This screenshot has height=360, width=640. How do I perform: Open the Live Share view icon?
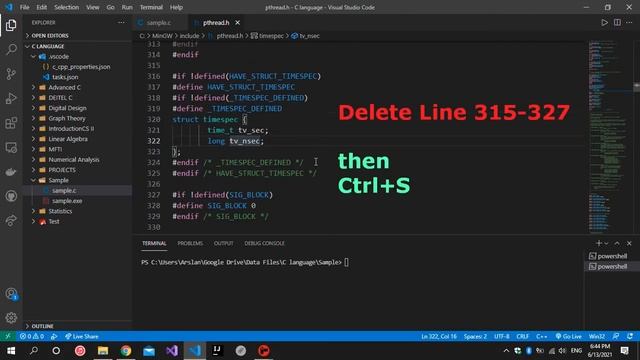click(x=11, y=220)
